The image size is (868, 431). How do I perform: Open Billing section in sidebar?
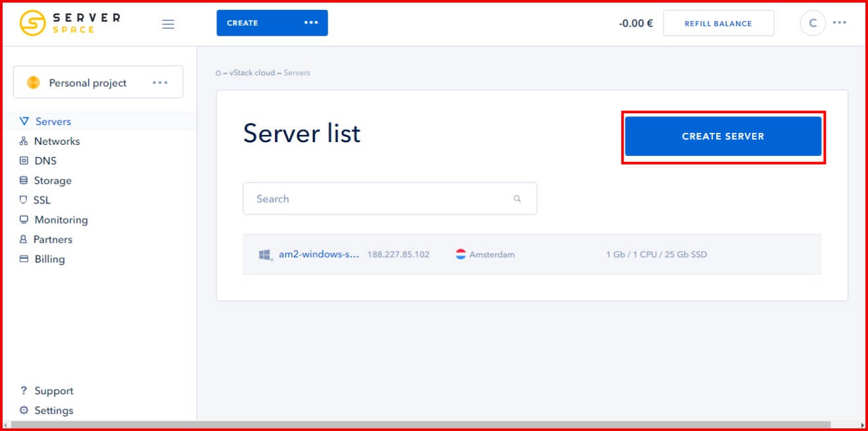(49, 259)
